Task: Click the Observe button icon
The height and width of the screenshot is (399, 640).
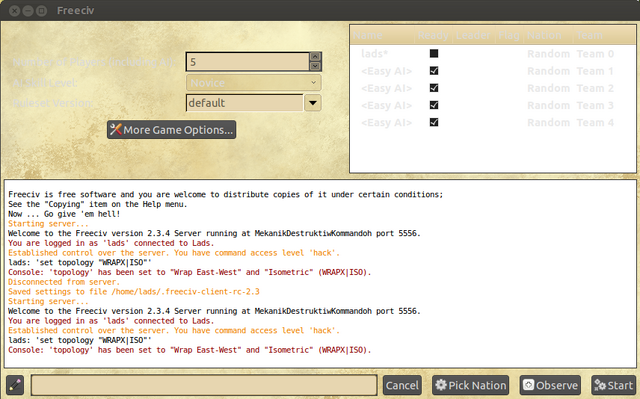Action: pos(529,385)
